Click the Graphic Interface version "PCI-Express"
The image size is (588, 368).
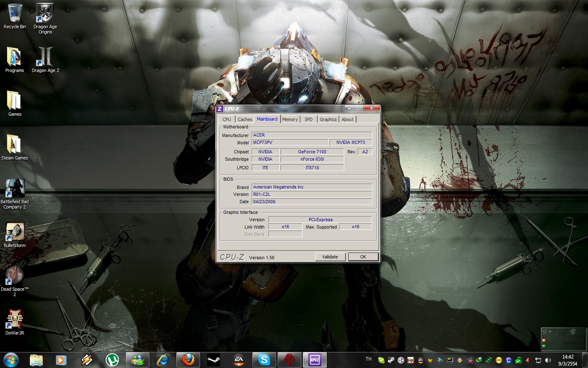(320, 220)
